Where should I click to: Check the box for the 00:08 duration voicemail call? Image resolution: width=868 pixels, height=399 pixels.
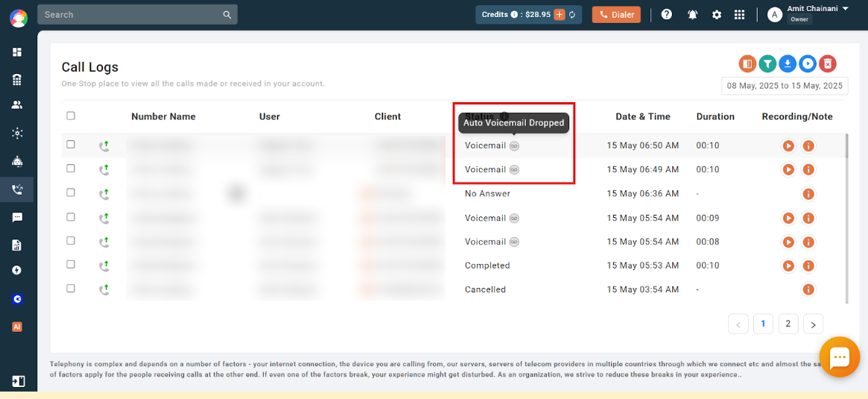(x=70, y=240)
